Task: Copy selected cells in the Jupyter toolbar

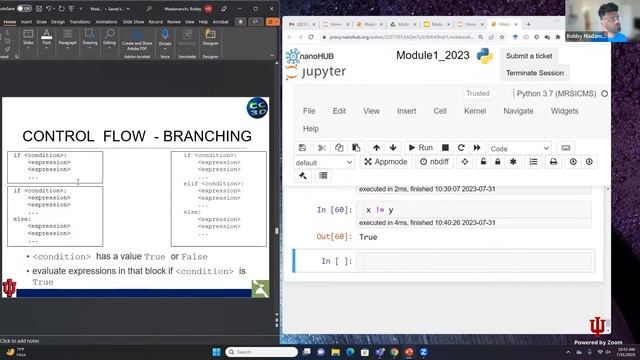Action: [x=339, y=148]
